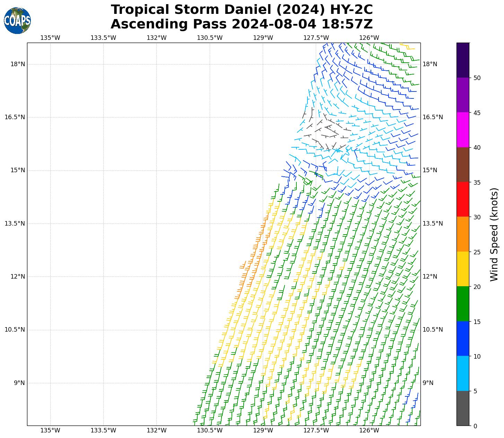Click the 18°N label on the left axis
The width and height of the screenshot is (504, 438).
coord(18,64)
